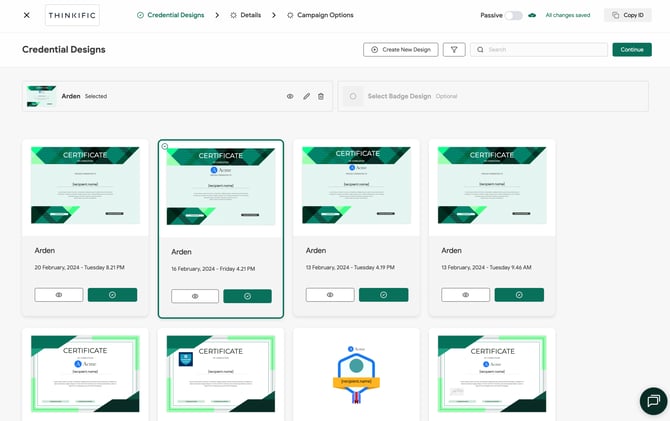This screenshot has width=670, height=421.
Task: Click the selected Arden design thumbnail
Action: tap(41, 97)
